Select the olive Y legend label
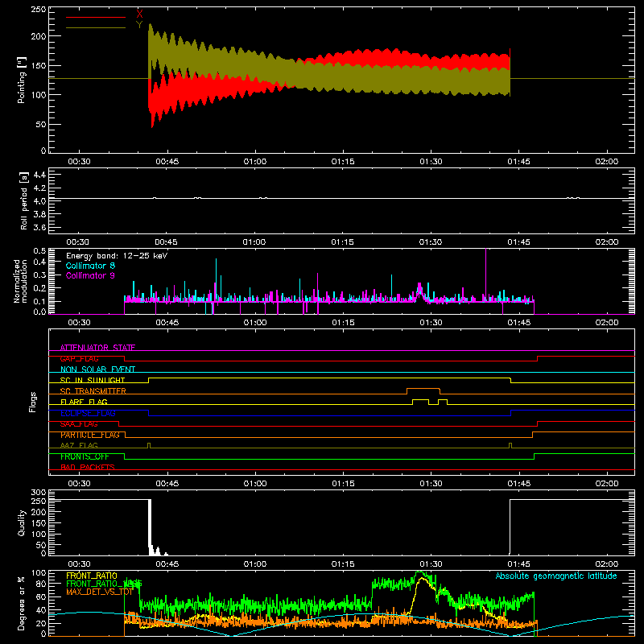 tap(139, 25)
